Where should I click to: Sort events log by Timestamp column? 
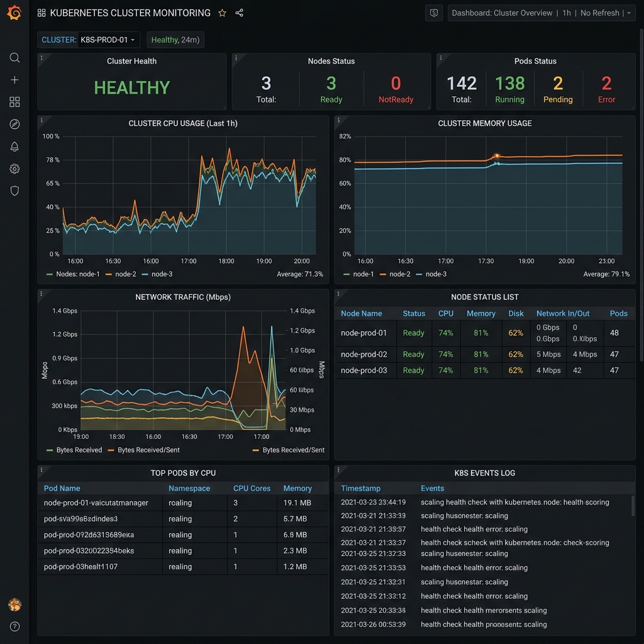(x=360, y=488)
